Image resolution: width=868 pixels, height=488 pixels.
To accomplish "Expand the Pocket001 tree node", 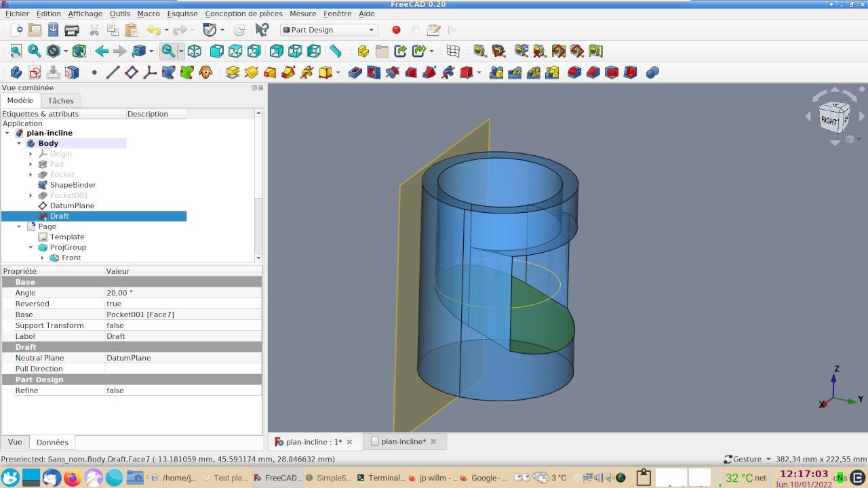I will tap(31, 195).
